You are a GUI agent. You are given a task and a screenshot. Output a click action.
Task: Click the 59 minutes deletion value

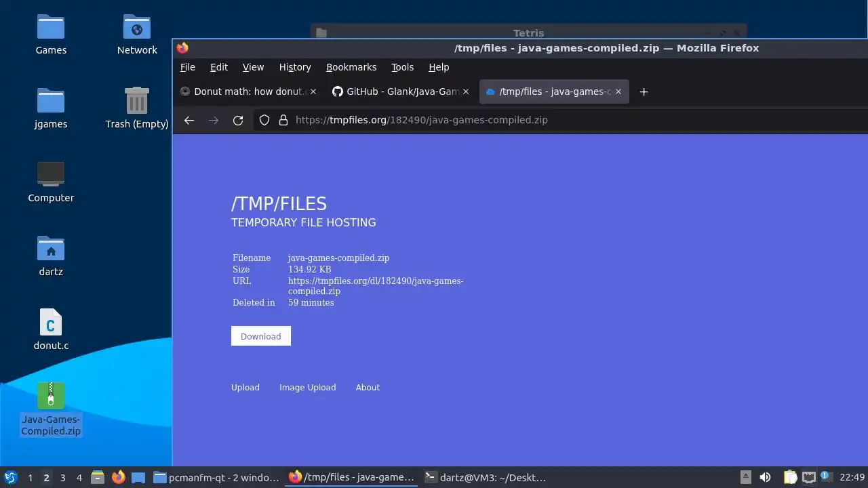click(311, 302)
